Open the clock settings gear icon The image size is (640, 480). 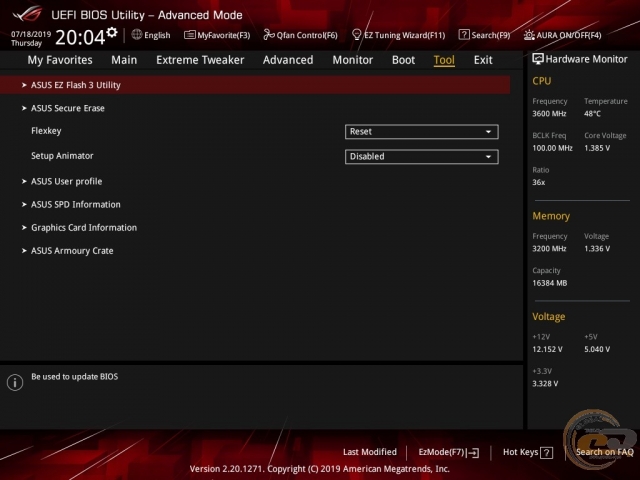coord(112,32)
